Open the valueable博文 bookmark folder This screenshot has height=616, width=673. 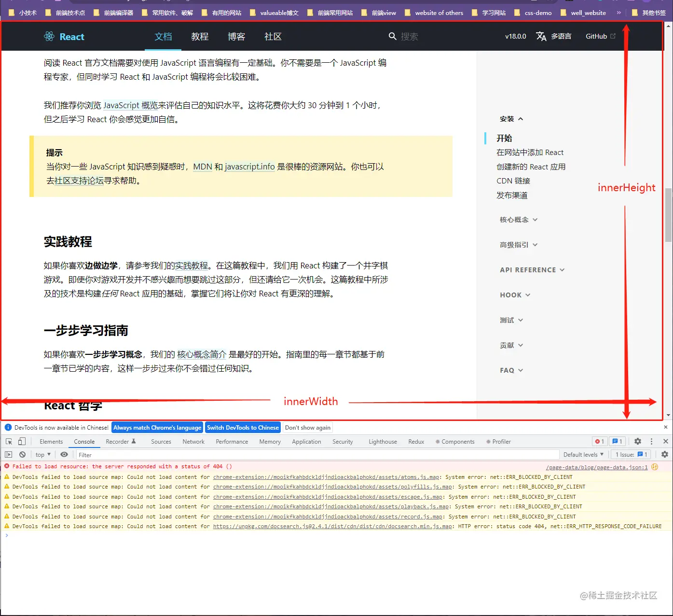pos(274,13)
